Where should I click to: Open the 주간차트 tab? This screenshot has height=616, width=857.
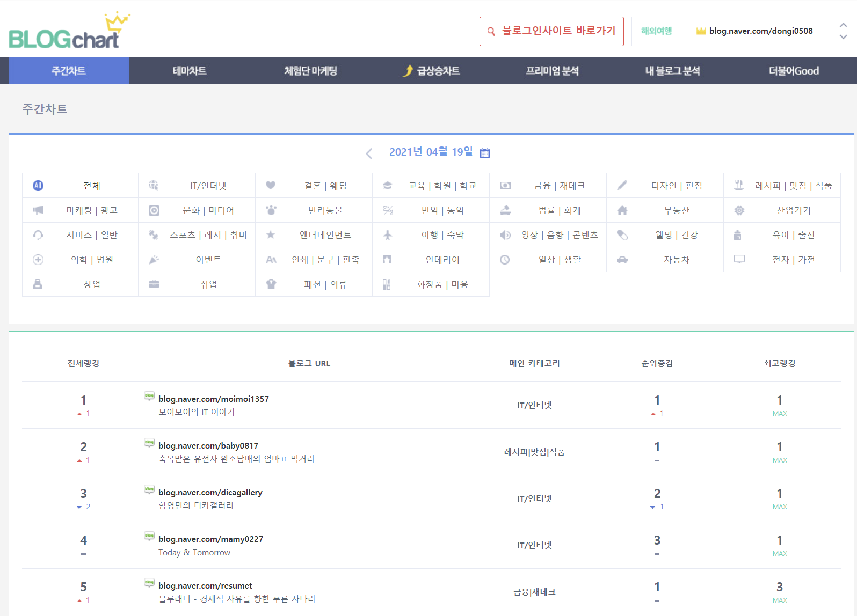click(x=69, y=71)
